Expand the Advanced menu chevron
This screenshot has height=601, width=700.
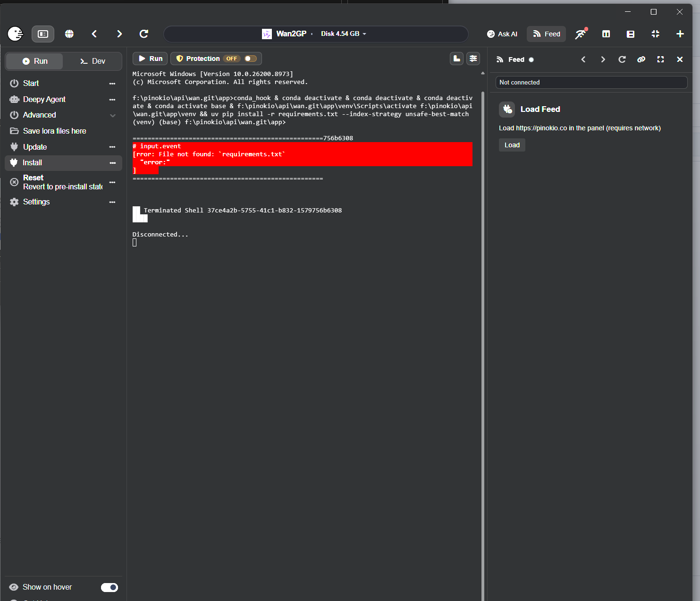coord(113,115)
